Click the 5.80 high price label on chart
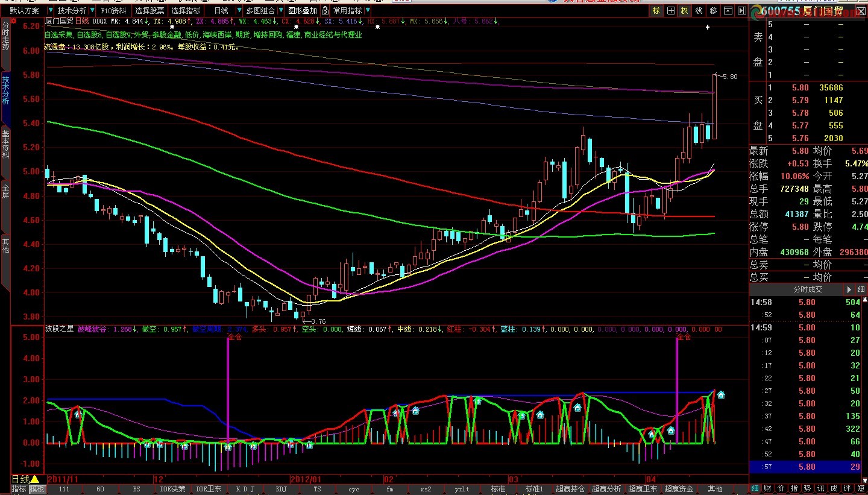Image resolution: width=868 pixels, height=495 pixels. coord(729,77)
